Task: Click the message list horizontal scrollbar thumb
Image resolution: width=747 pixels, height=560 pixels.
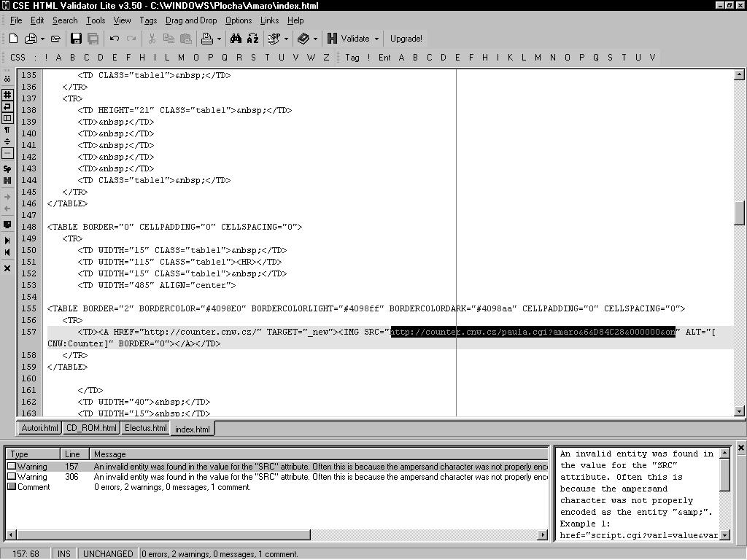Action: (163, 534)
